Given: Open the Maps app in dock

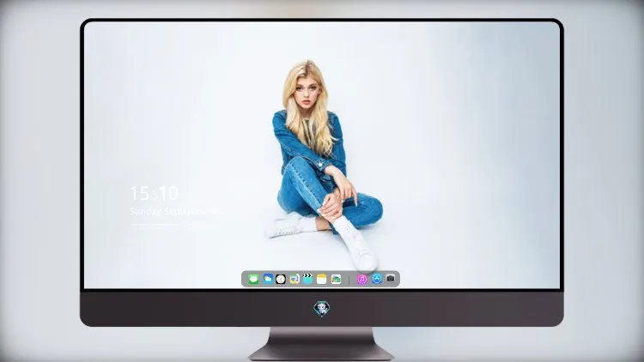Looking at the screenshot, I should coord(295,280).
